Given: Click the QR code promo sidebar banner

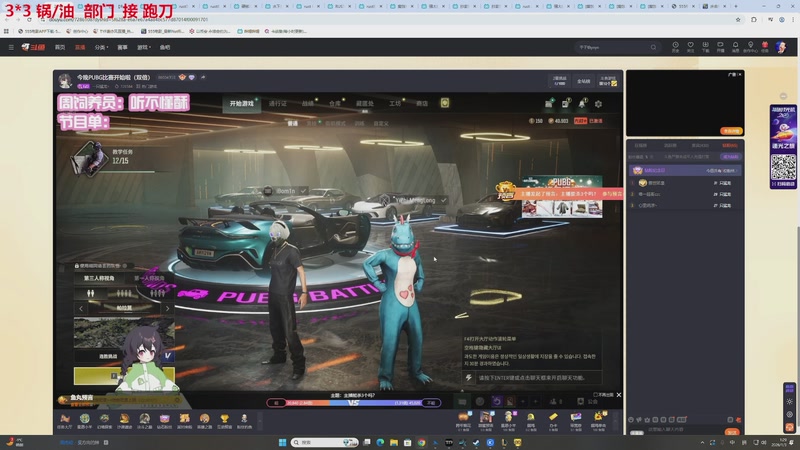Looking at the screenshot, I should [783, 147].
